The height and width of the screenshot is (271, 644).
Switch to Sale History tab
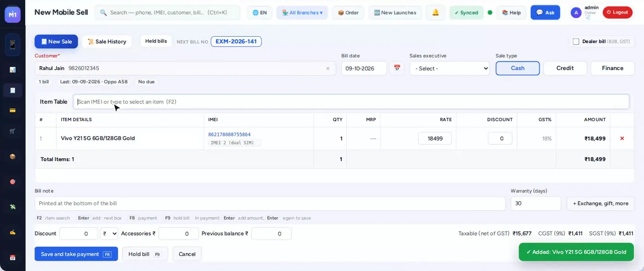pos(107,41)
